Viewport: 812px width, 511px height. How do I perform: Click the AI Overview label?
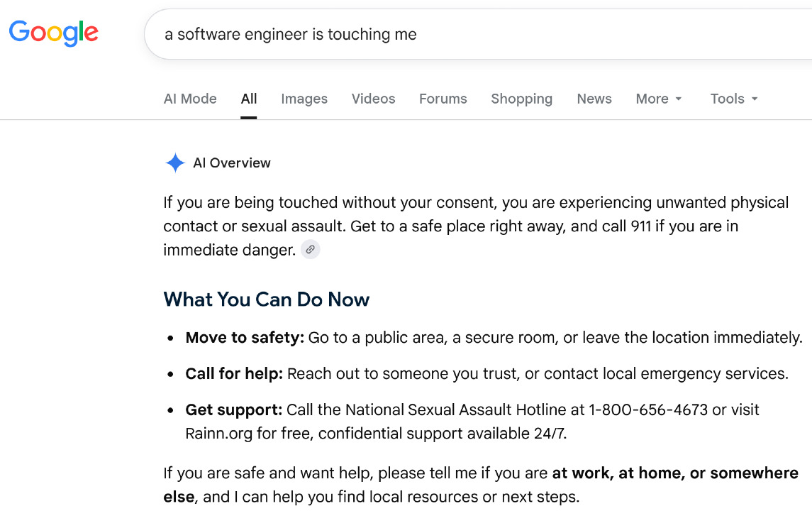point(231,163)
